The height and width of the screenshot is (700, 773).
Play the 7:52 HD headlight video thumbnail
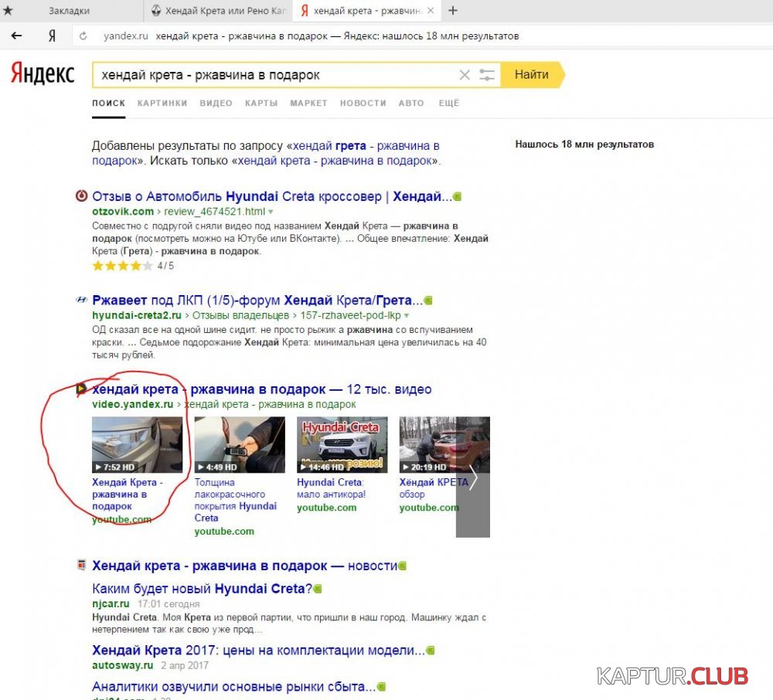click(137, 445)
